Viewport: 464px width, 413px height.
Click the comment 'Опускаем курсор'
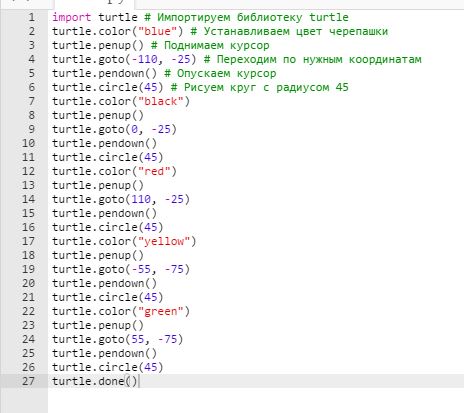pyautogui.click(x=227, y=73)
